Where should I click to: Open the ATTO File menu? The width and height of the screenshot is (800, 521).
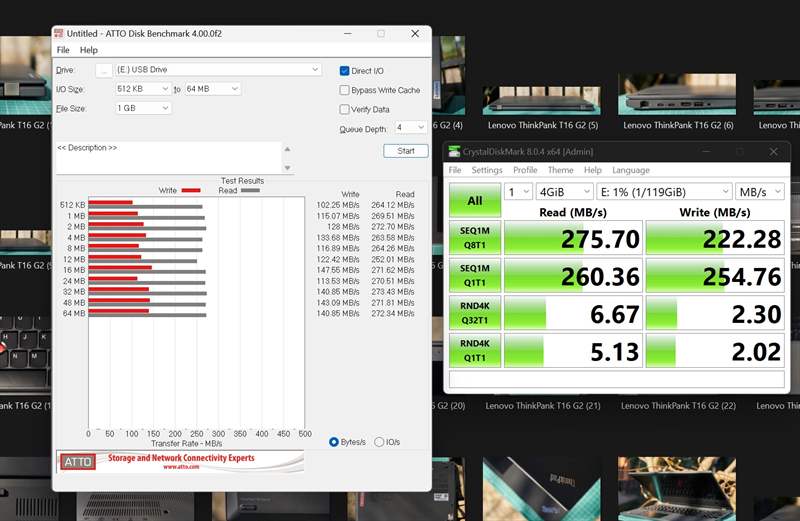click(63, 50)
